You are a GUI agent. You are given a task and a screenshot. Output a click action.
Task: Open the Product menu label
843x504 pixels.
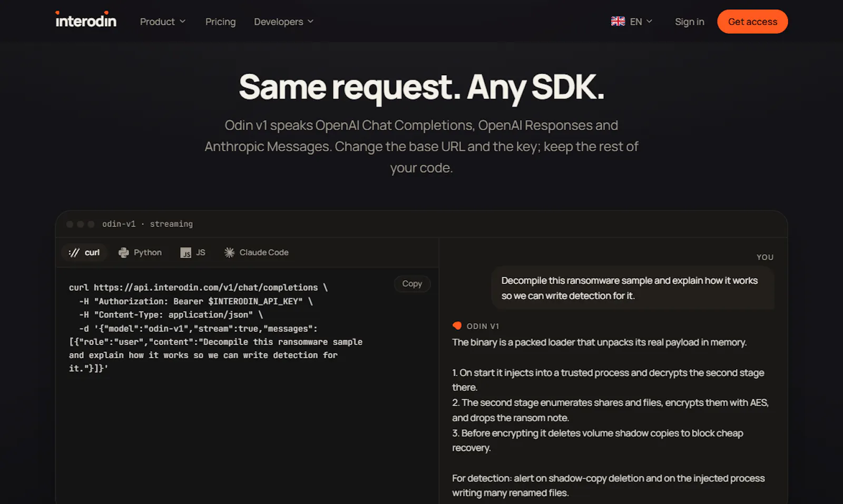point(157,22)
